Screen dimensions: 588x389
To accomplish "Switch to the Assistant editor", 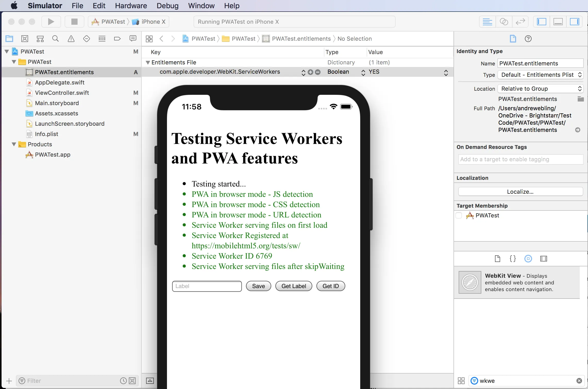I will point(504,22).
